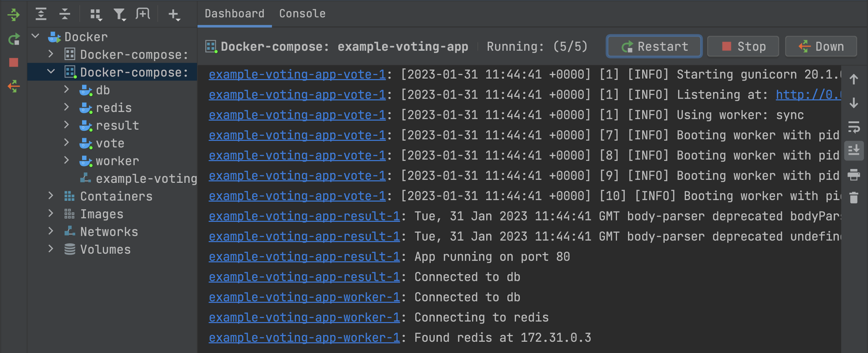Collapse the root Docker node
Image resolution: width=868 pixels, height=353 pixels.
pyautogui.click(x=35, y=36)
